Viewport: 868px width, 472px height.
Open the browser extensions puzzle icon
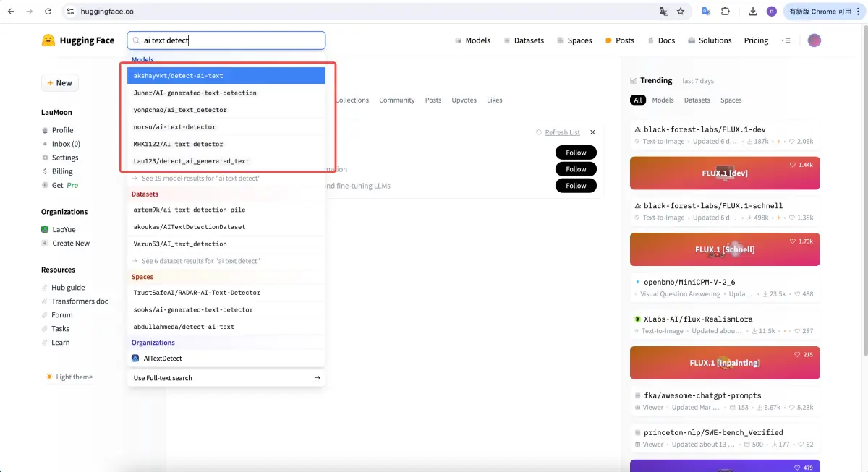pos(726,12)
